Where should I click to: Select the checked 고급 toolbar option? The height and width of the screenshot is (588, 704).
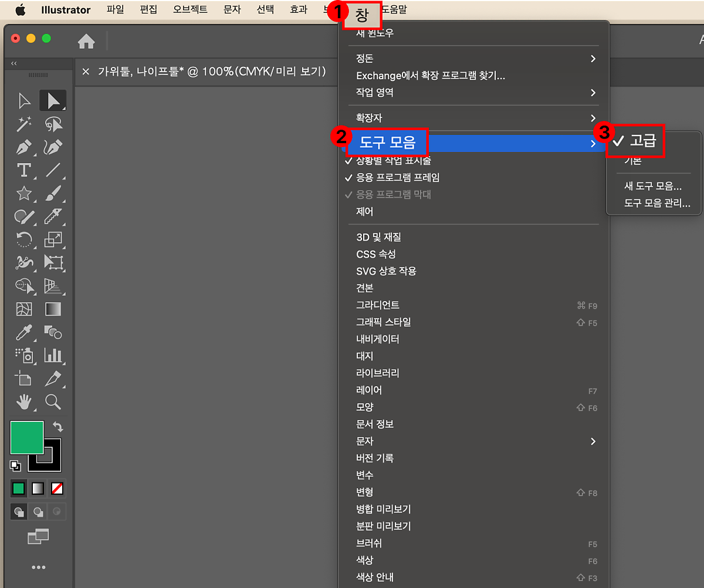[x=642, y=141]
